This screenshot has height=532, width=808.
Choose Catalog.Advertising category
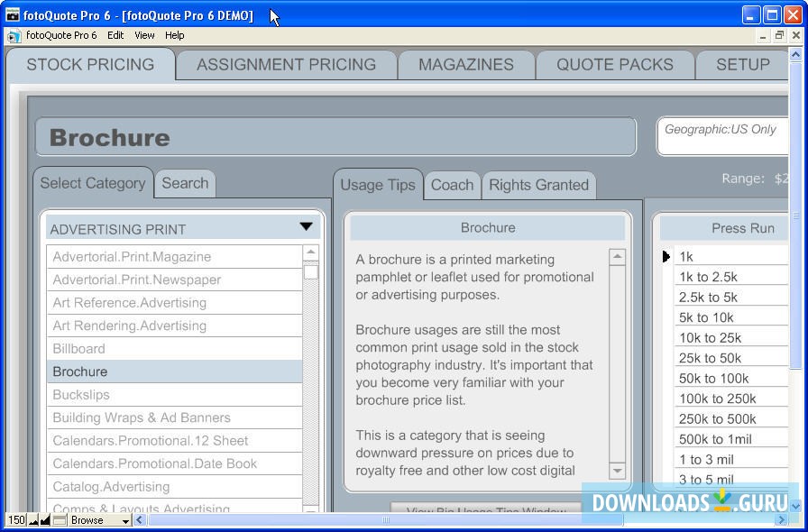174,487
